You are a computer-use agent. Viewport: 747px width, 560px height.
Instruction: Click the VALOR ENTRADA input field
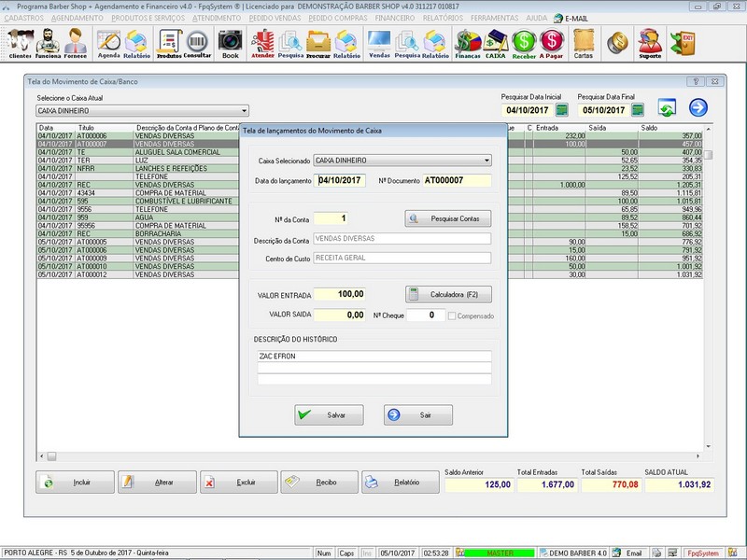point(340,295)
